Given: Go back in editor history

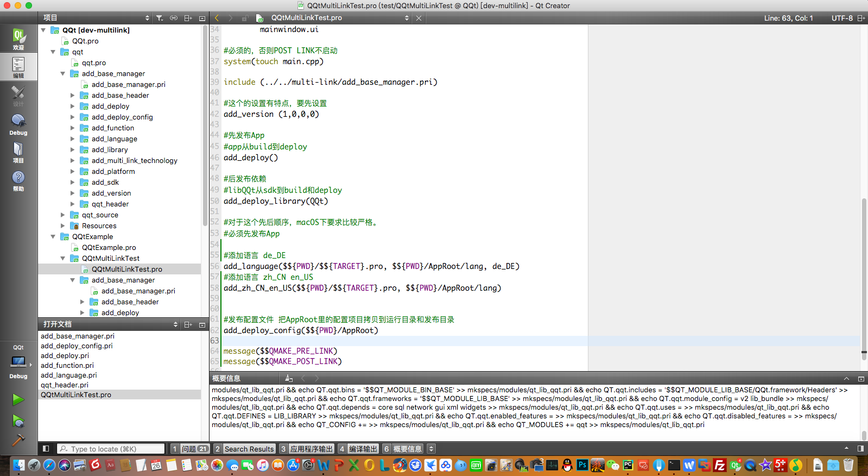Looking at the screenshot, I should (x=217, y=18).
